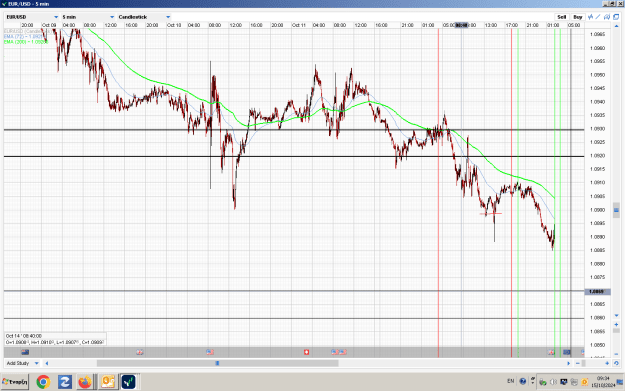Screen dimensions: 625x391
Task: Click the help question mark tray icon
Action: pos(523,381)
